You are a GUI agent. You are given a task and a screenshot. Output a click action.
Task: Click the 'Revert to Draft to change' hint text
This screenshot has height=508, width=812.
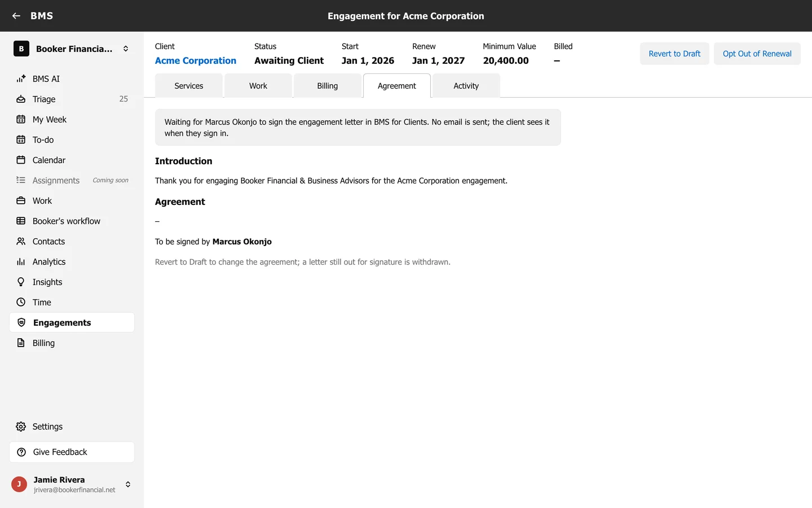303,262
